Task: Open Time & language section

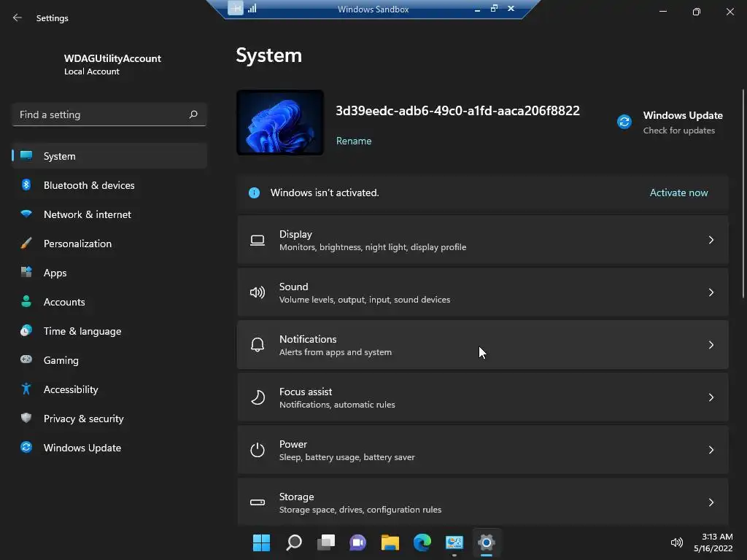Action: coord(109,331)
